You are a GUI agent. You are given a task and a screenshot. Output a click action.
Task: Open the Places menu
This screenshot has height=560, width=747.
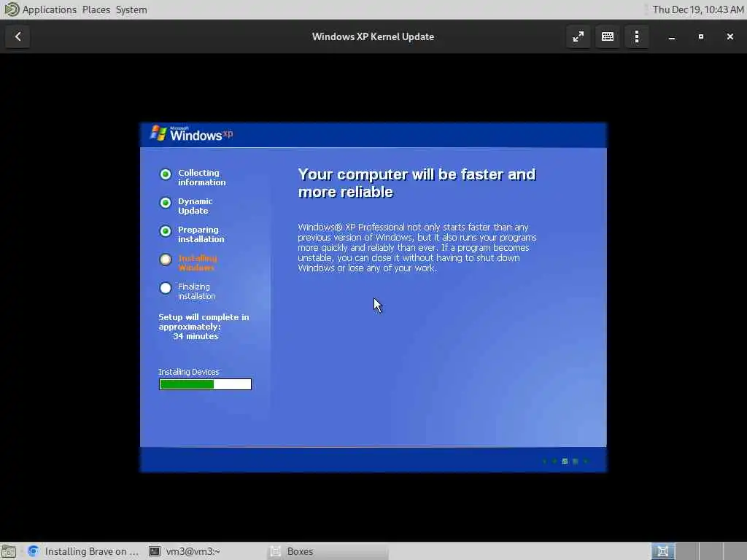[96, 9]
